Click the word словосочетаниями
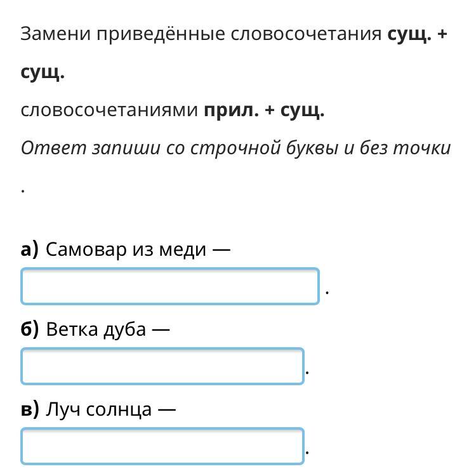Screen dimensions: 476x476 coord(109,110)
